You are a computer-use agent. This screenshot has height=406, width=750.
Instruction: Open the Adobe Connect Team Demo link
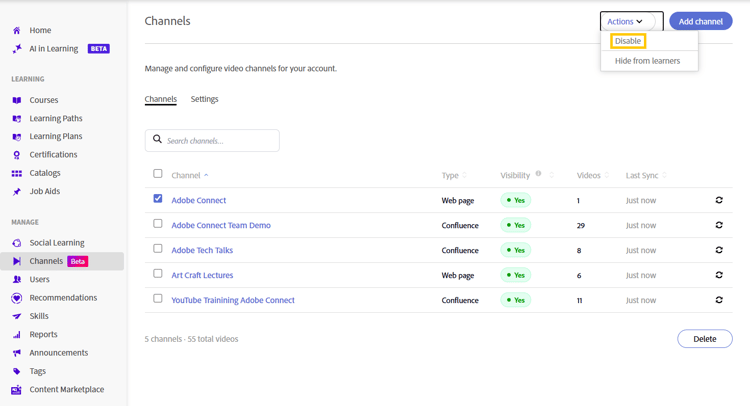tap(221, 225)
